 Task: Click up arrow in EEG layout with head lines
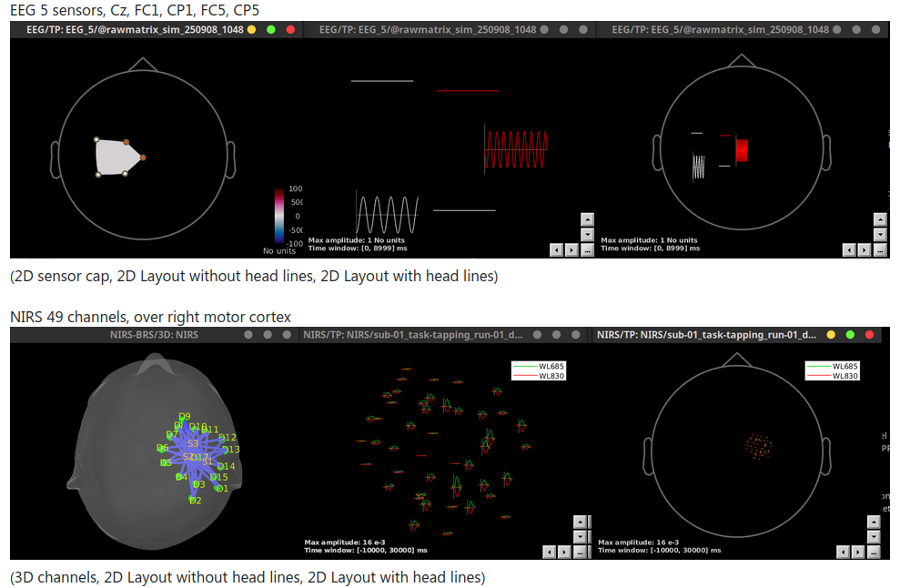coord(879,218)
